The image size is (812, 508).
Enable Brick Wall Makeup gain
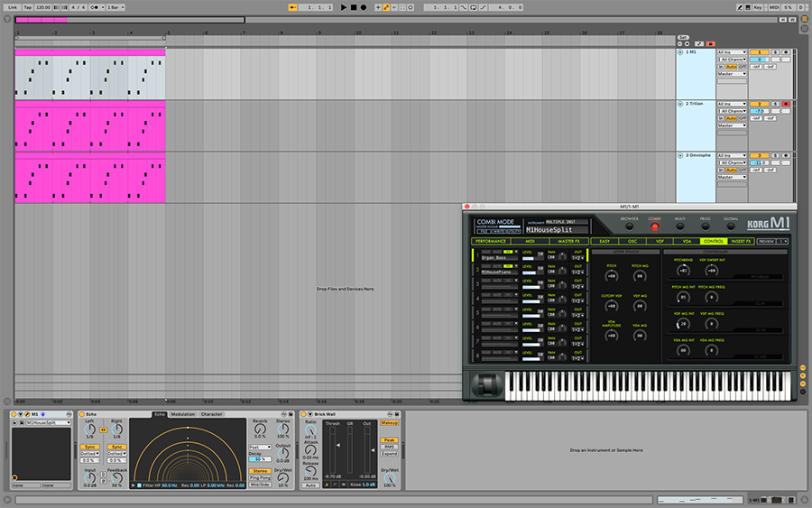point(390,423)
